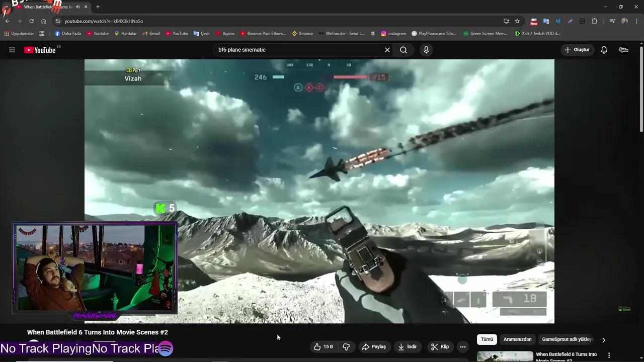Install app icon in address bar
This screenshot has height=362, width=644.
(x=506, y=21)
